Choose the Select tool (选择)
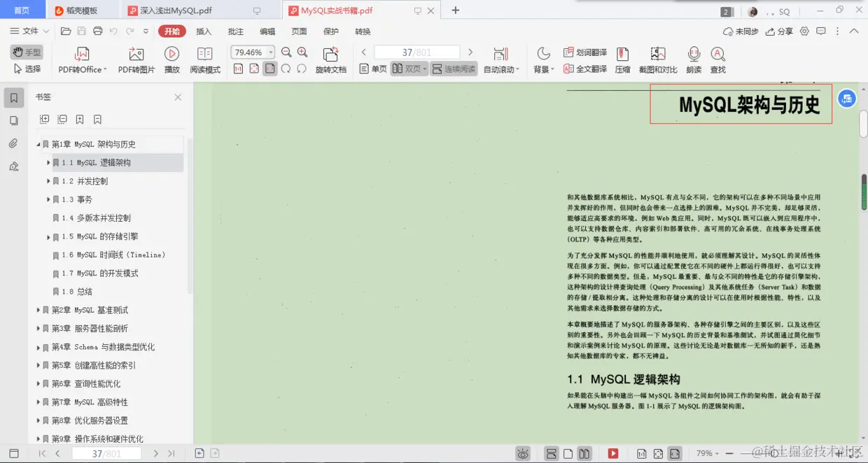The width and height of the screenshot is (868, 463). point(27,69)
